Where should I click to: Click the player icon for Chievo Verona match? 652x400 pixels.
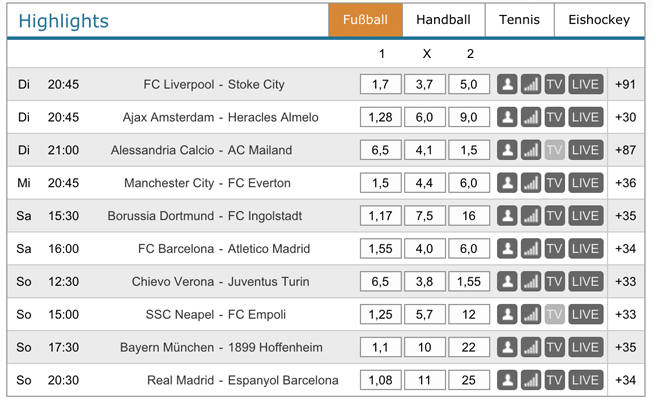(507, 281)
